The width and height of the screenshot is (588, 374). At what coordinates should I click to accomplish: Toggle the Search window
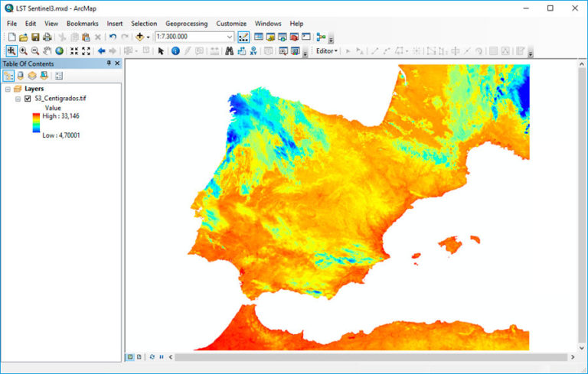click(x=283, y=37)
